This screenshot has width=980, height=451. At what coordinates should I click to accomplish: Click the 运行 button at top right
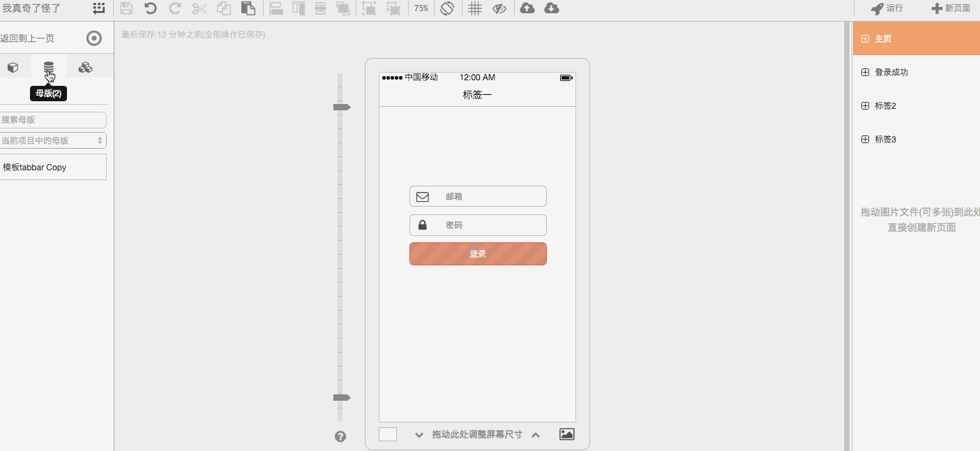coord(887,8)
